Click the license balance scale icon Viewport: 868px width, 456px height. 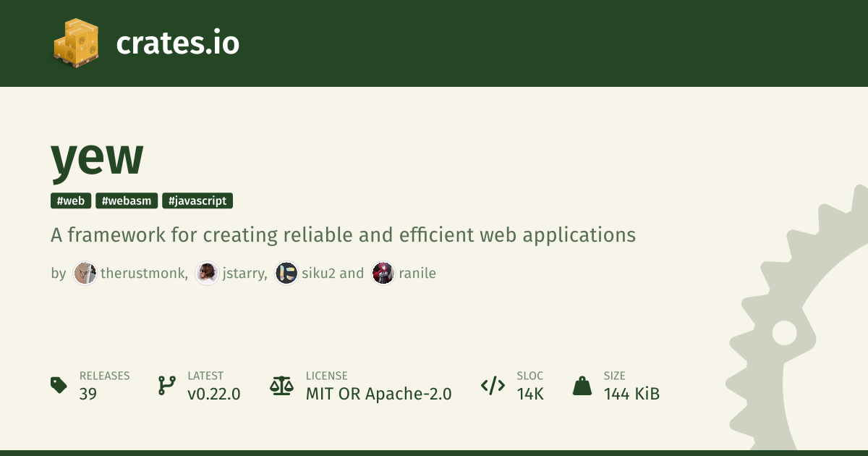(x=281, y=385)
